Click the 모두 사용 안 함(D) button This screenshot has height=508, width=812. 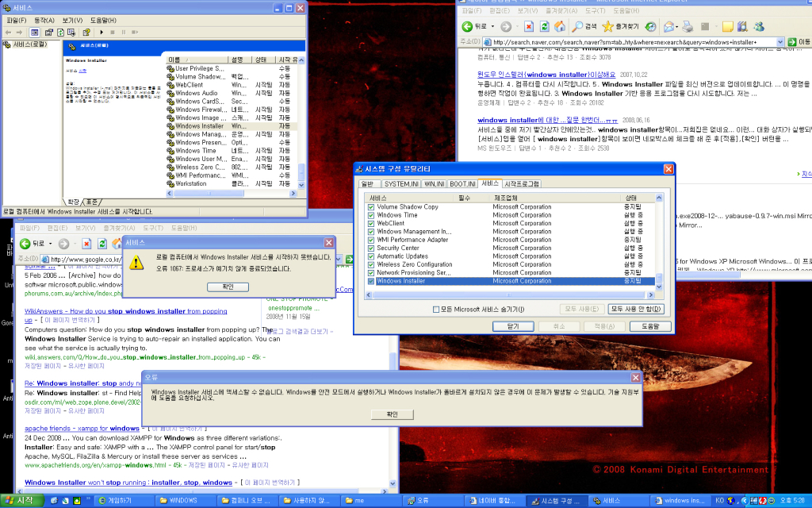pos(636,310)
